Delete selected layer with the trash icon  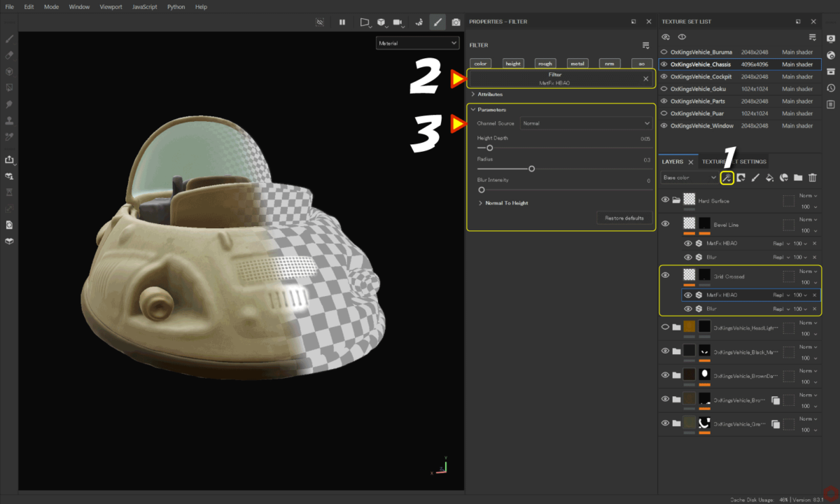[x=812, y=177]
